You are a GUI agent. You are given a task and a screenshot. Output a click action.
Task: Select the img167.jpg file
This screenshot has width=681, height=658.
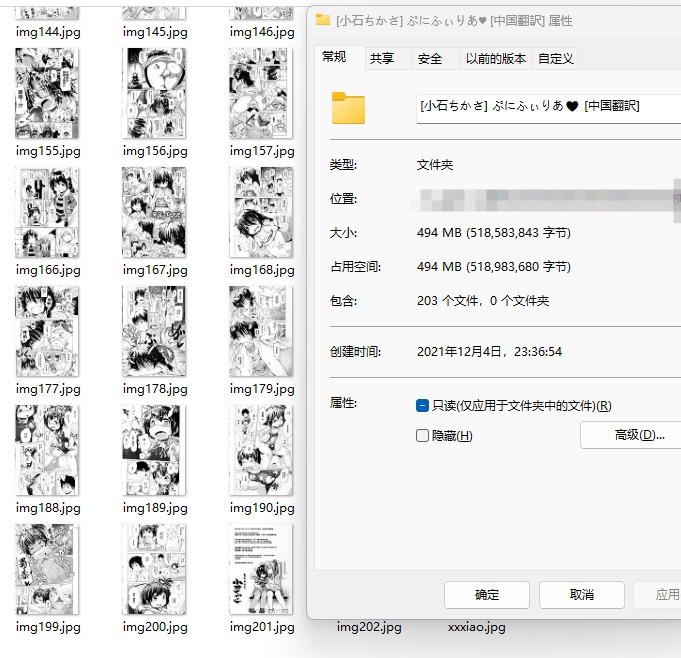pos(155,213)
